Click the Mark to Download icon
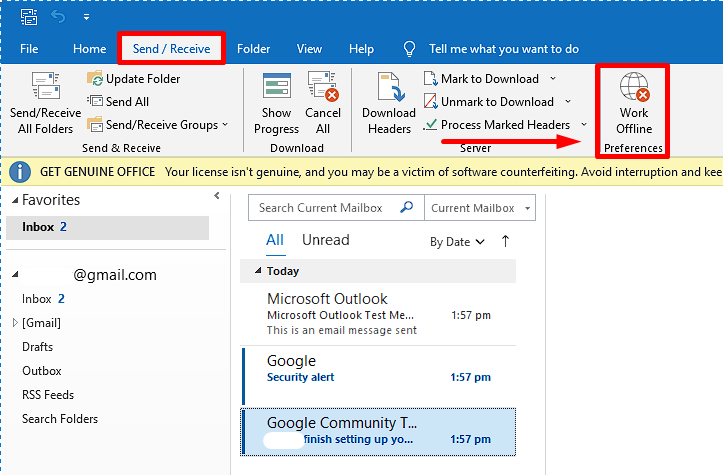The height and width of the screenshot is (475, 723). point(431,78)
